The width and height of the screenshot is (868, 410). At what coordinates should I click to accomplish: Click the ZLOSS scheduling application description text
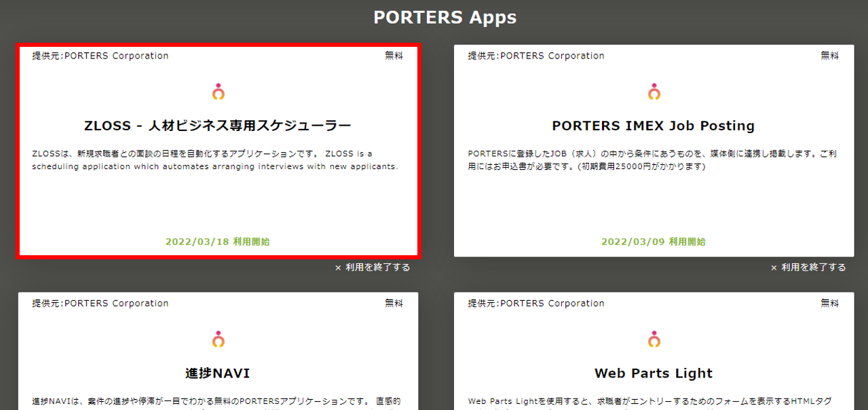pyautogui.click(x=215, y=160)
